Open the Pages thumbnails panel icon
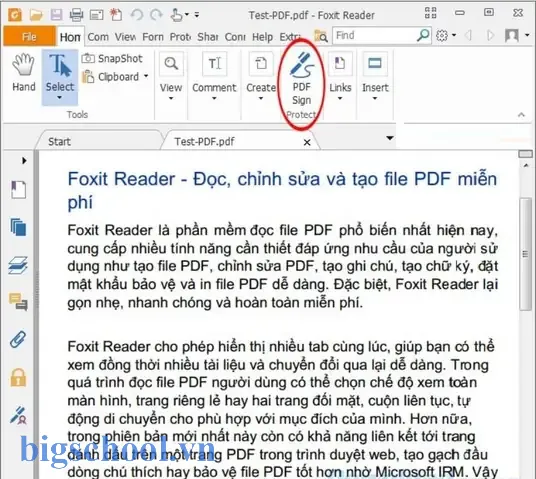This screenshot has height=479, width=536. coord(18,227)
